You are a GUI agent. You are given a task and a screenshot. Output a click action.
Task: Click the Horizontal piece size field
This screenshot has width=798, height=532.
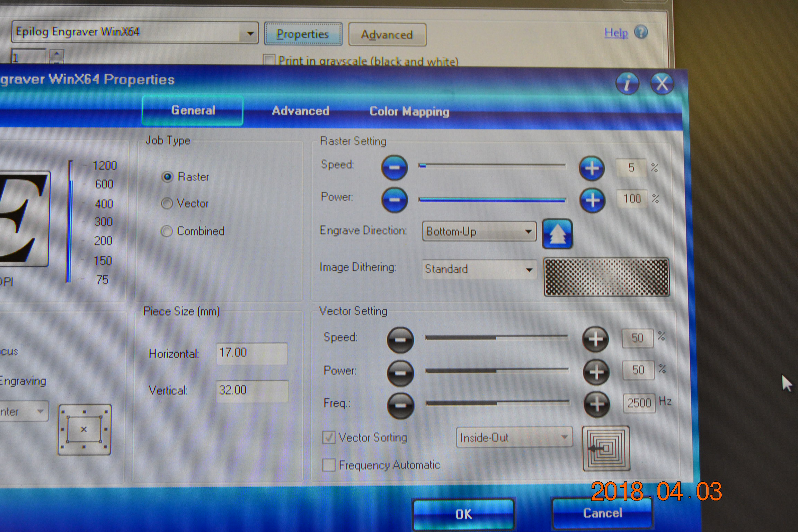[x=252, y=353]
